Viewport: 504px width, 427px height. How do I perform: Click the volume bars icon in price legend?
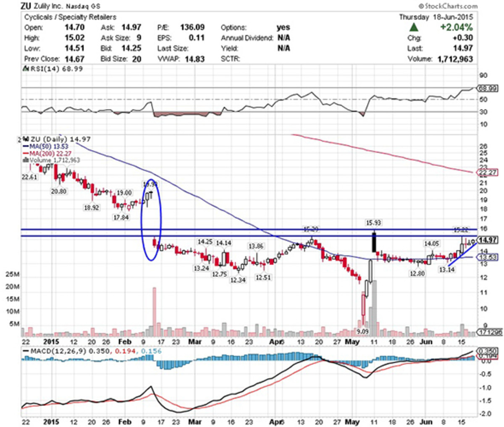click(x=26, y=160)
